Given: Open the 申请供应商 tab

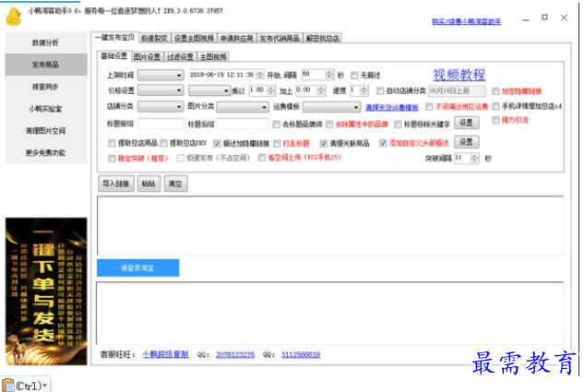Looking at the screenshot, I should point(236,38).
